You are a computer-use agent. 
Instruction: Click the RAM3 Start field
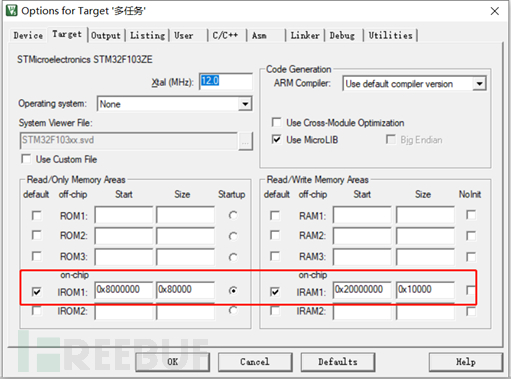(x=362, y=257)
